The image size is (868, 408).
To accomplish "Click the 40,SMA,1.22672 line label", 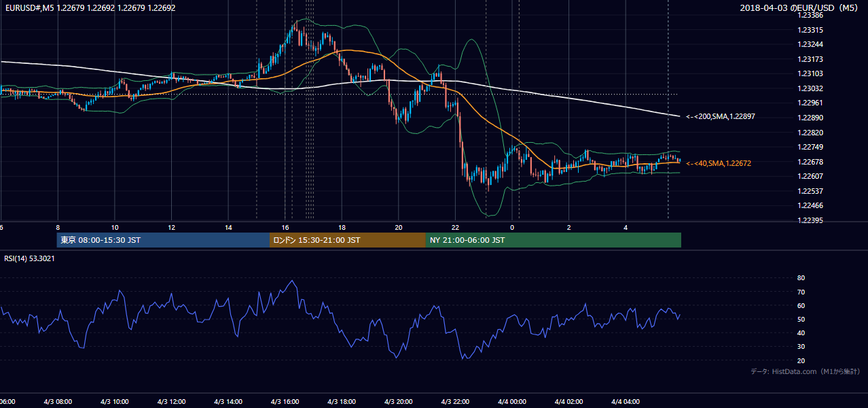I will [719, 163].
